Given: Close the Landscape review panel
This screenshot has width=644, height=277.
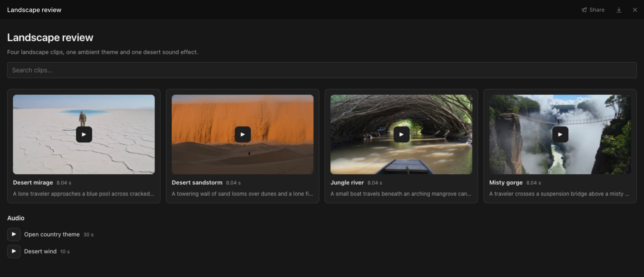Looking at the screenshot, I should tap(635, 10).
